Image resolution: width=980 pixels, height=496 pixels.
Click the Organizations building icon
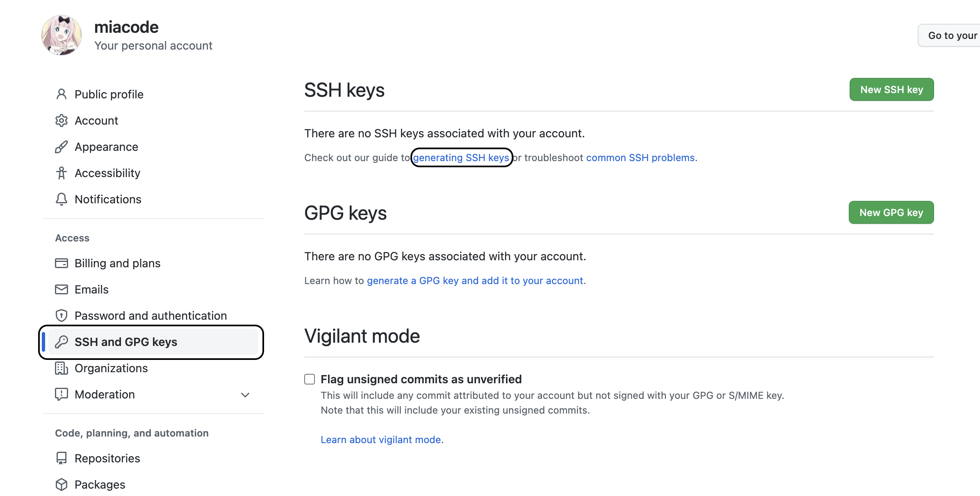62,368
